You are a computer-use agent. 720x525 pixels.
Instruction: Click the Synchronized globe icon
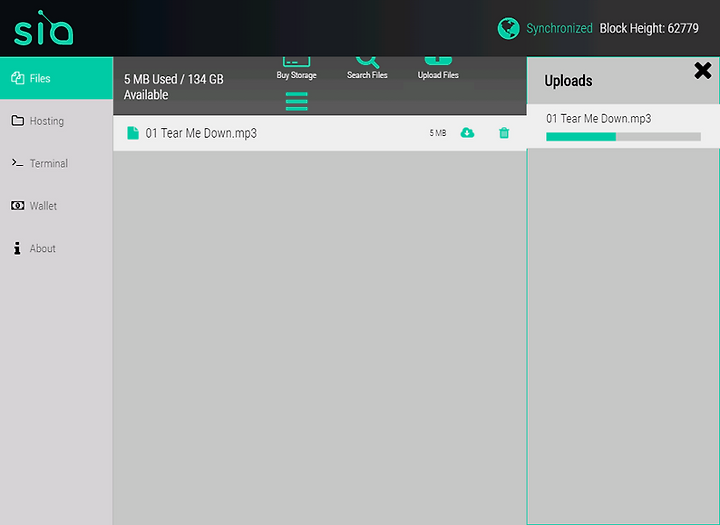[508, 28]
